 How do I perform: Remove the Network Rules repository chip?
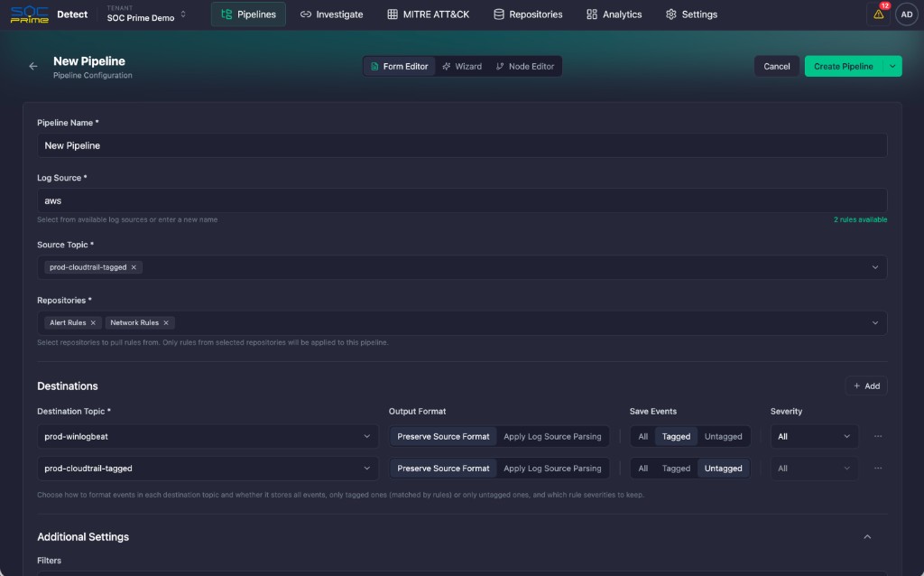tap(166, 323)
